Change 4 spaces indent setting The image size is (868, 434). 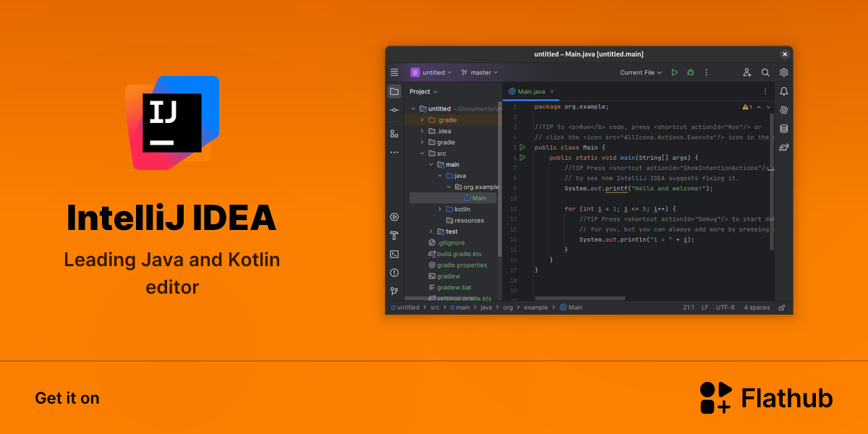click(757, 307)
